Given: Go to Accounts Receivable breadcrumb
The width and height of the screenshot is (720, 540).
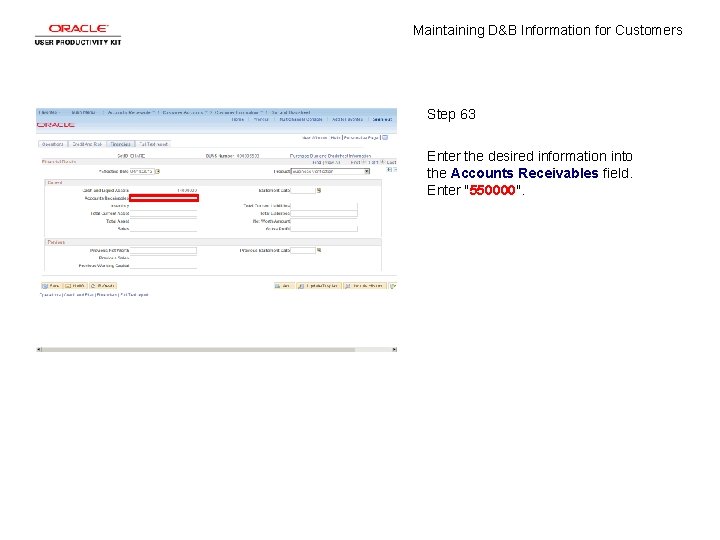Looking at the screenshot, I should (129, 112).
